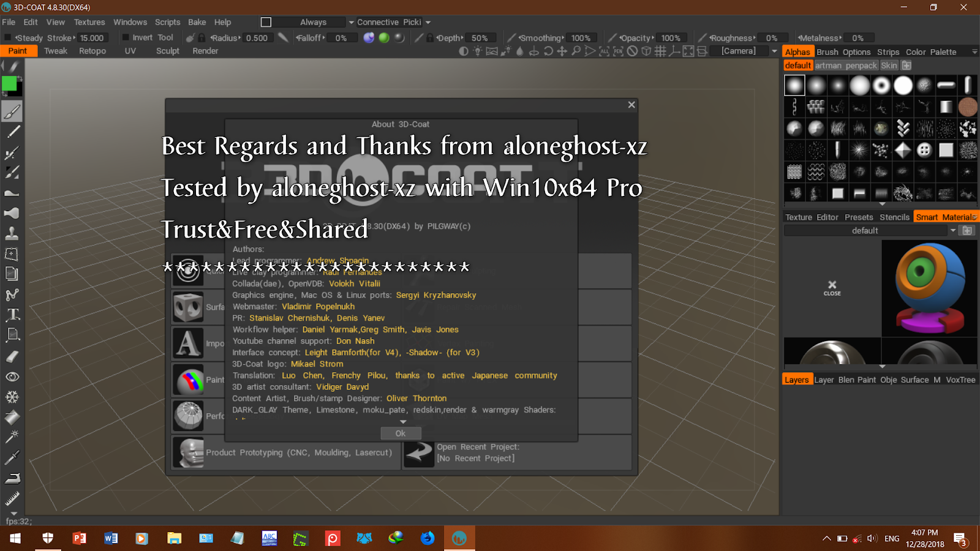
Task: Expand About dialog credits down arrow
Action: pos(403,422)
